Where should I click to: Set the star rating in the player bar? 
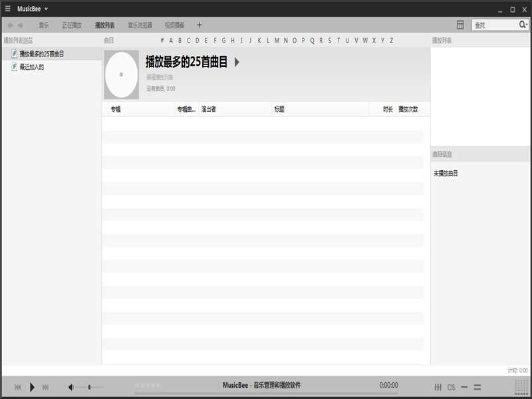click(x=148, y=385)
